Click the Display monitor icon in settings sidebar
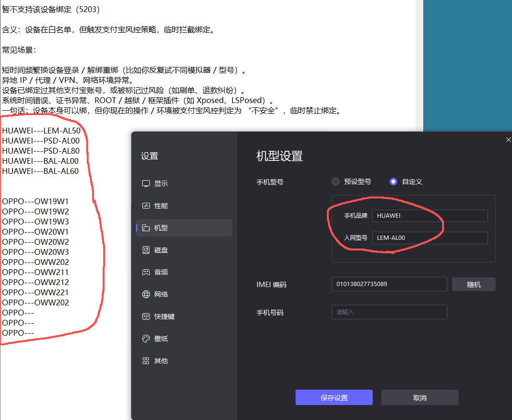The height and width of the screenshot is (420, 512). [x=146, y=184]
